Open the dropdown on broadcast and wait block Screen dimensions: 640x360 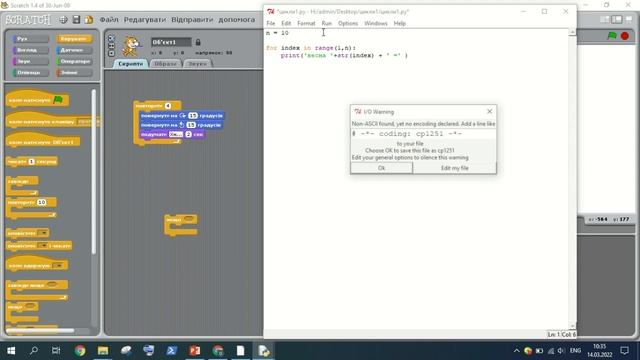click(42, 246)
